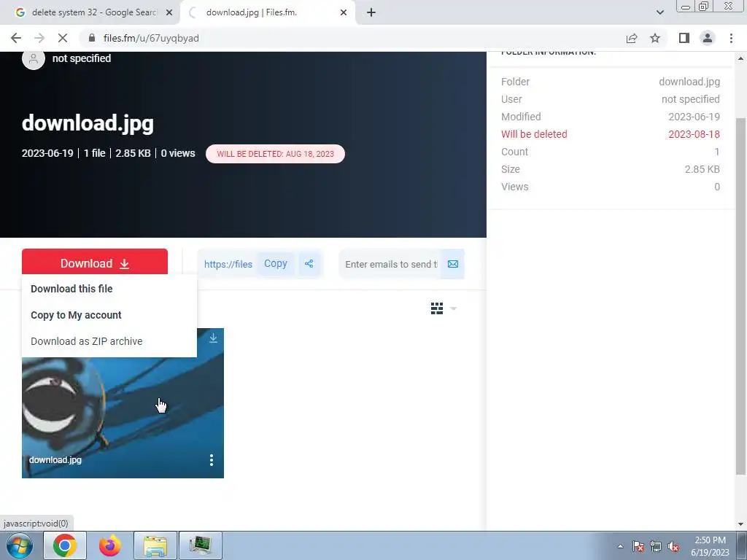Click the browser forward arrow
Viewport: 747px width, 560px height.
(x=39, y=38)
